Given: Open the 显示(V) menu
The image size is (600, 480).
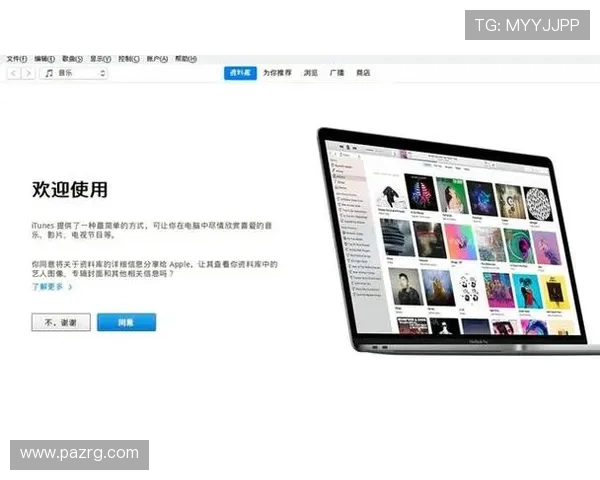Looking at the screenshot, I should point(100,59).
